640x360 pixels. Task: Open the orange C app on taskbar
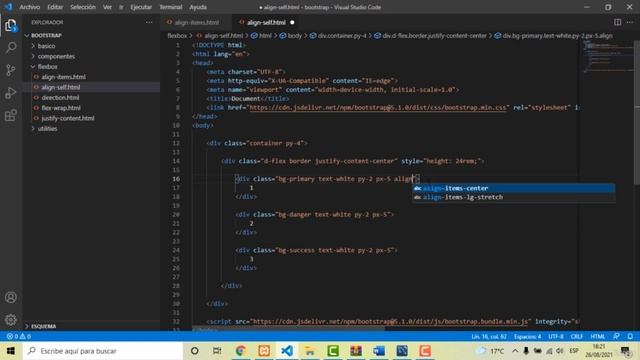click(425, 351)
